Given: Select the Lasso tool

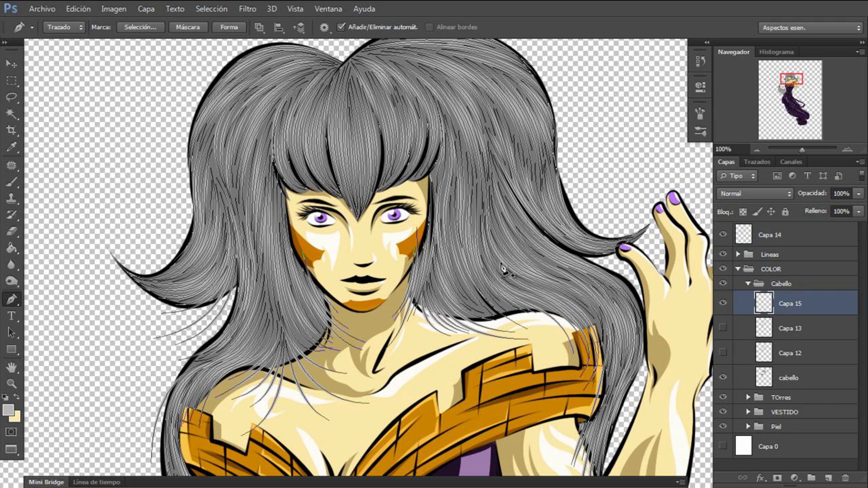Looking at the screenshot, I should [11, 97].
